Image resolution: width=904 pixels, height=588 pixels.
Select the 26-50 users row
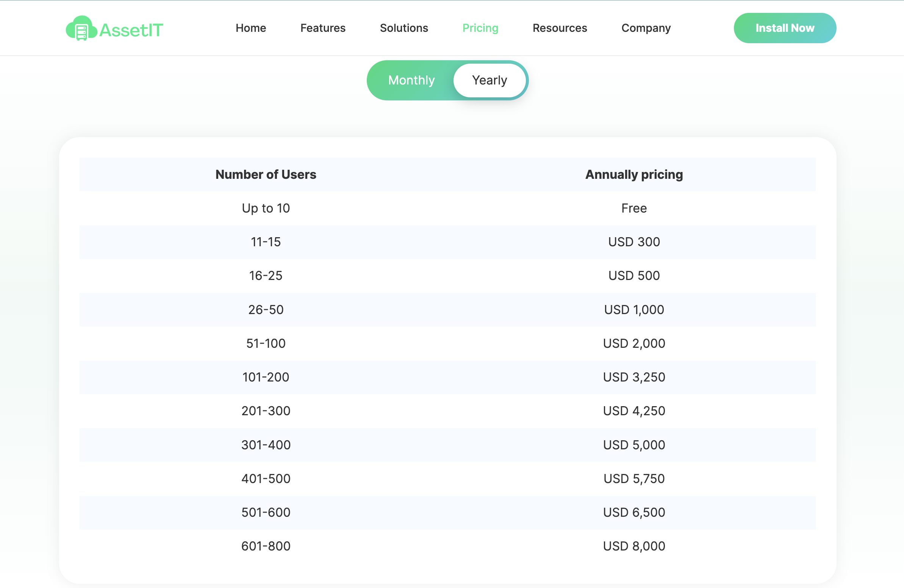266,310
